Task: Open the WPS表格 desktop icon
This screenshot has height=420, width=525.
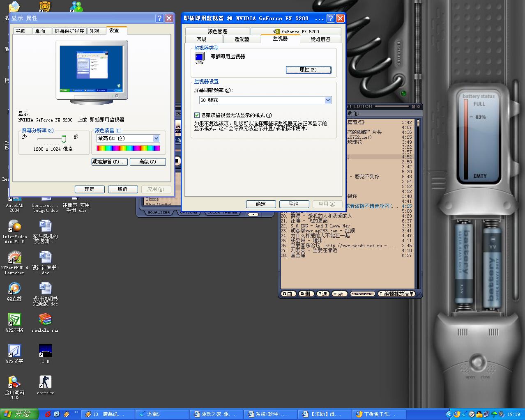Action: coord(14,320)
